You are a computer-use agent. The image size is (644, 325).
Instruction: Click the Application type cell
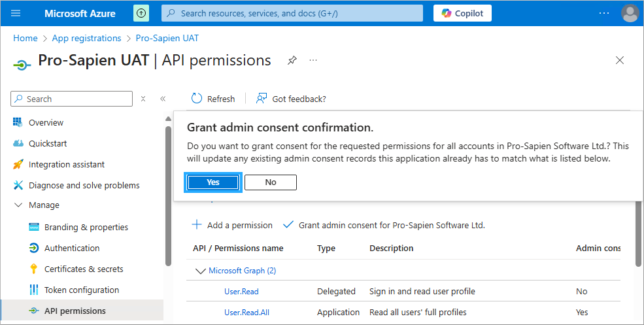coord(339,313)
